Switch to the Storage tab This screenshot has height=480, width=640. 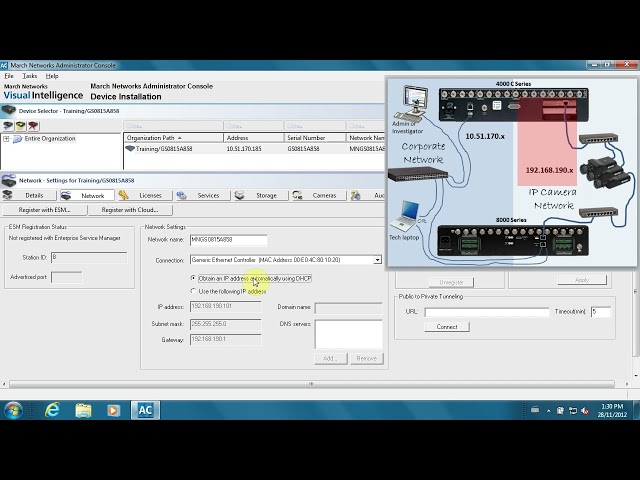click(261, 196)
